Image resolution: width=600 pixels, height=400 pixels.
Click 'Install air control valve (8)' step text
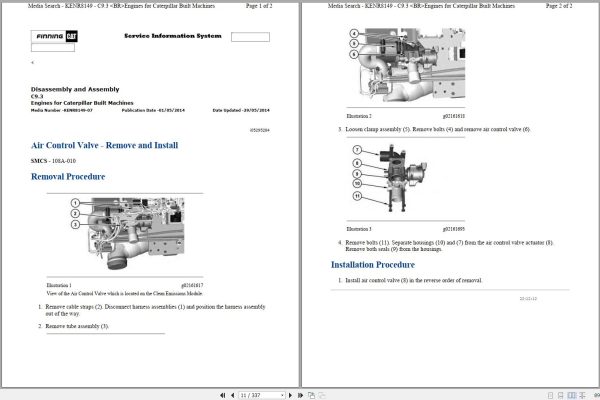pos(414,280)
